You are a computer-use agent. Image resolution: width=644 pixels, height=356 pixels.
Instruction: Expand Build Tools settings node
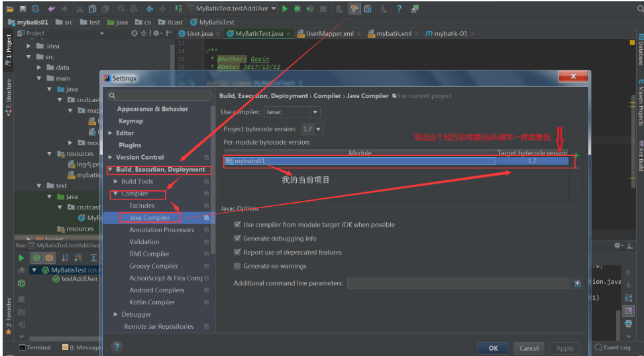coord(115,181)
